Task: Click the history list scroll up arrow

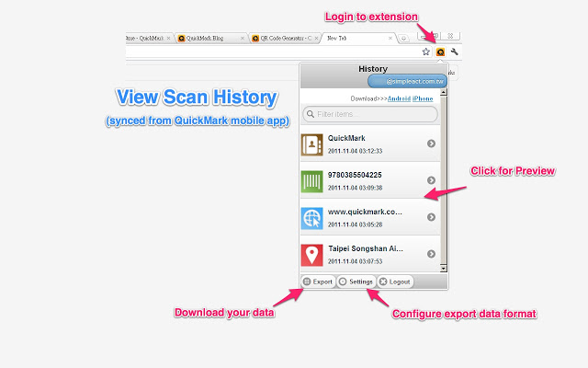Action: (444, 92)
